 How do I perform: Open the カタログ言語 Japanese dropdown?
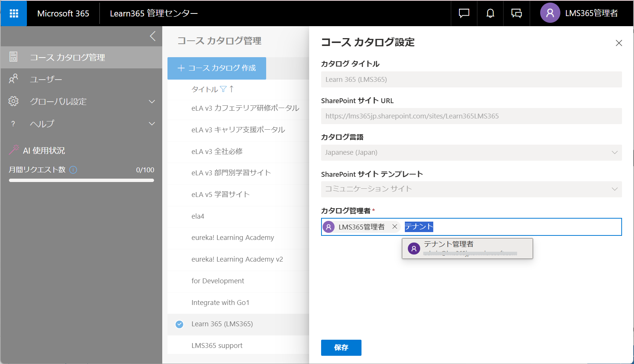click(471, 152)
